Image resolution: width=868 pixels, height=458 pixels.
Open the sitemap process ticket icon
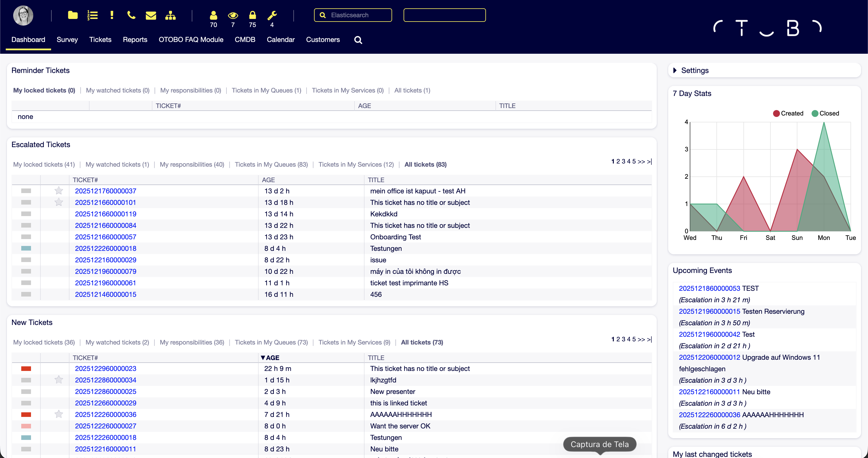(x=170, y=15)
